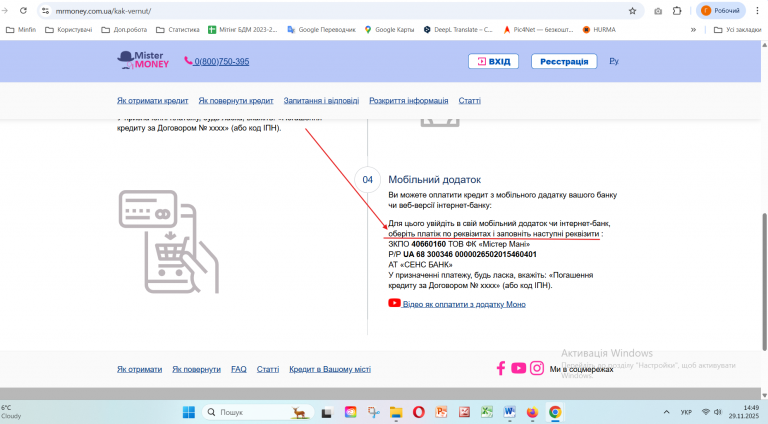Click the YouTube icon beside Моно video link

click(394, 303)
